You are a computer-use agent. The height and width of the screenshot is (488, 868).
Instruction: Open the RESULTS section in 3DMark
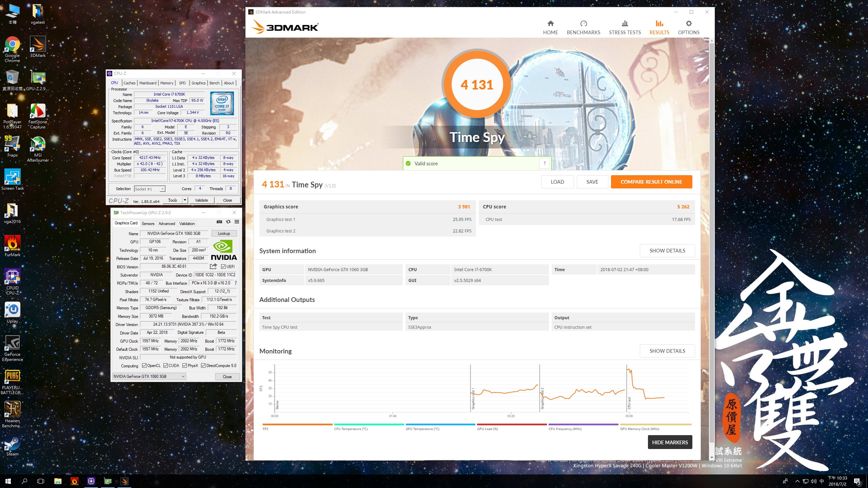659,27
